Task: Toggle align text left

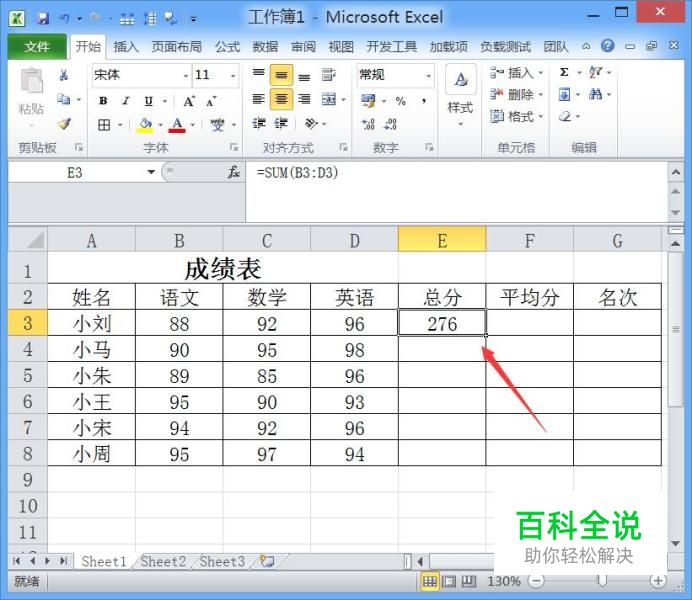Action: click(259, 99)
